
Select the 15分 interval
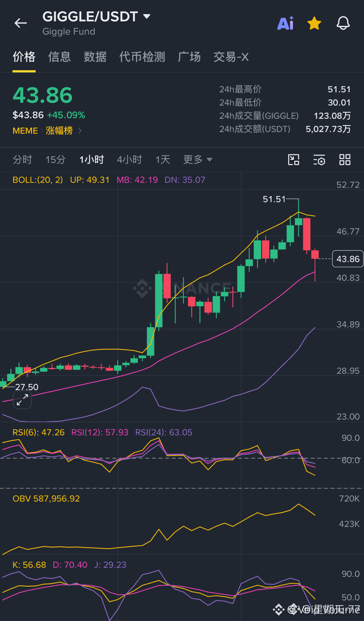coord(55,160)
